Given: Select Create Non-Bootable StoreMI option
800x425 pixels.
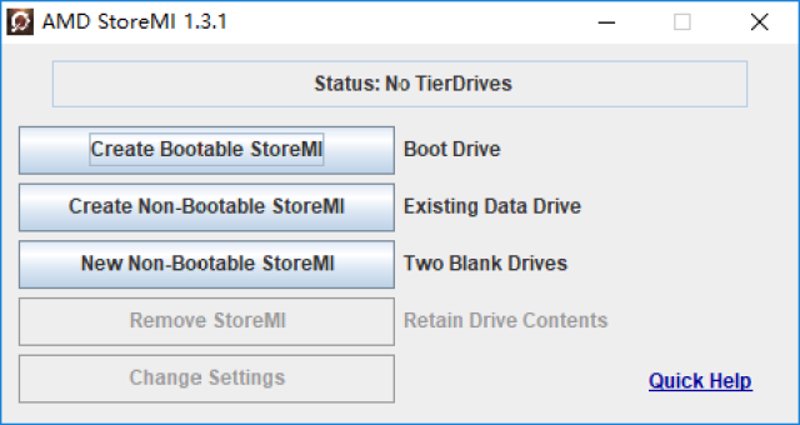Looking at the screenshot, I should pos(207,207).
